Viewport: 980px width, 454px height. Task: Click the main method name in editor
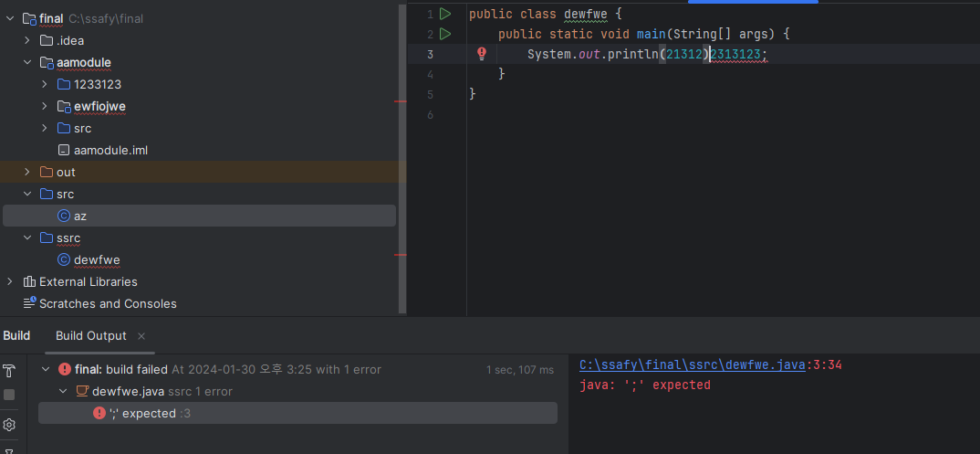652,34
